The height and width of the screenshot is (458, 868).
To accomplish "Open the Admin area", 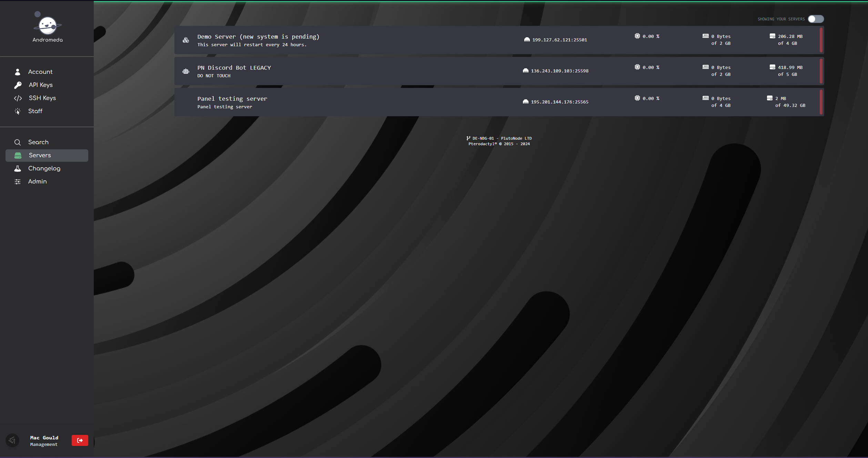I will [x=47, y=181].
